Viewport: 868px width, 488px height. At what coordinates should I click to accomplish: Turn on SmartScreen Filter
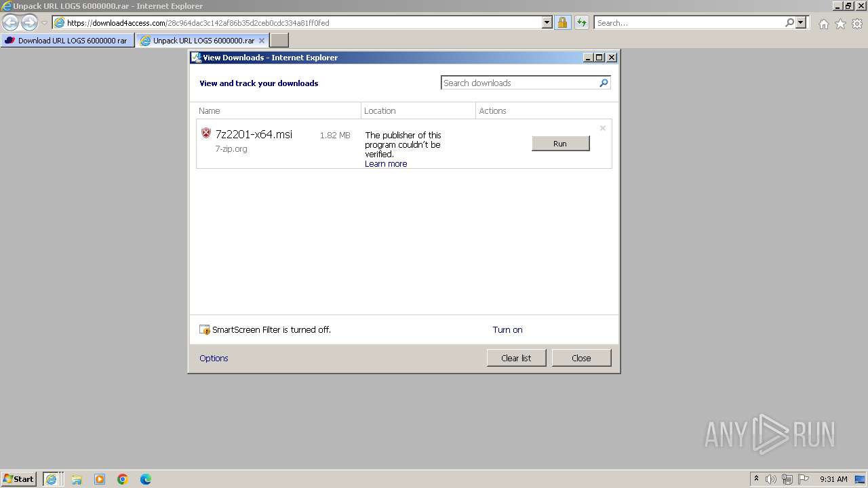point(507,329)
